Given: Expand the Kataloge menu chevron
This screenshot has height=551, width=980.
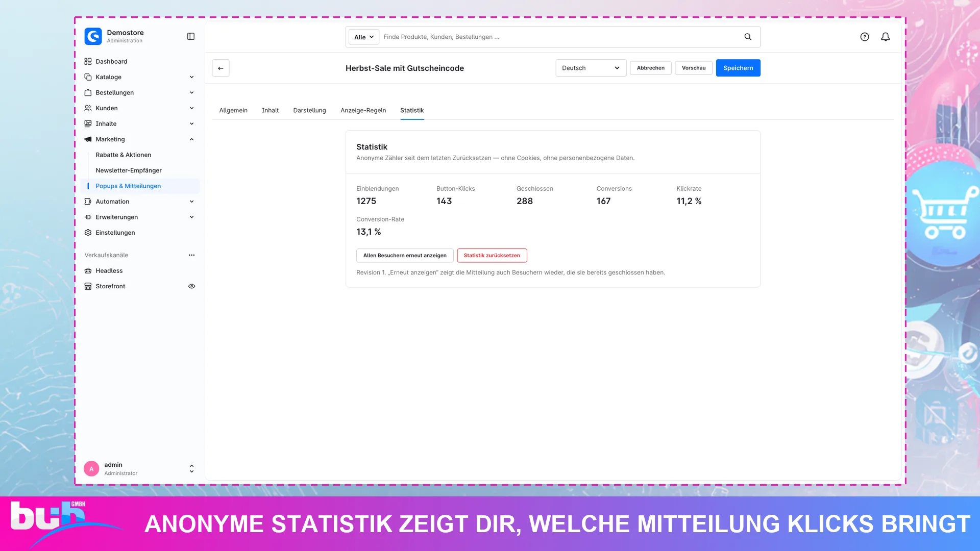Looking at the screenshot, I should pos(192,77).
